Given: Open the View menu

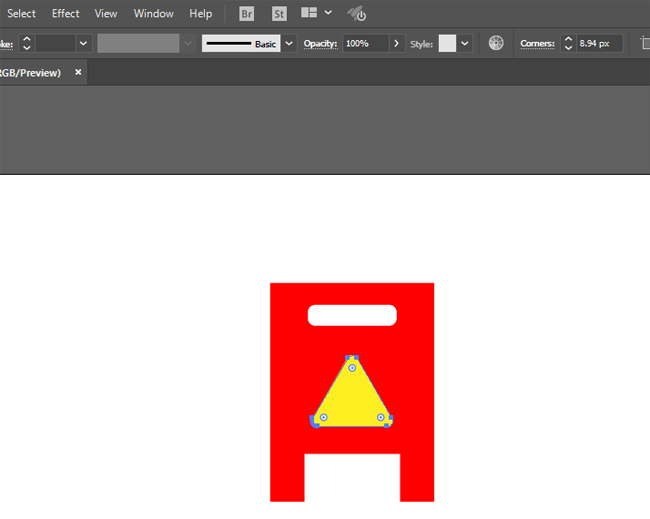Looking at the screenshot, I should click(106, 14).
